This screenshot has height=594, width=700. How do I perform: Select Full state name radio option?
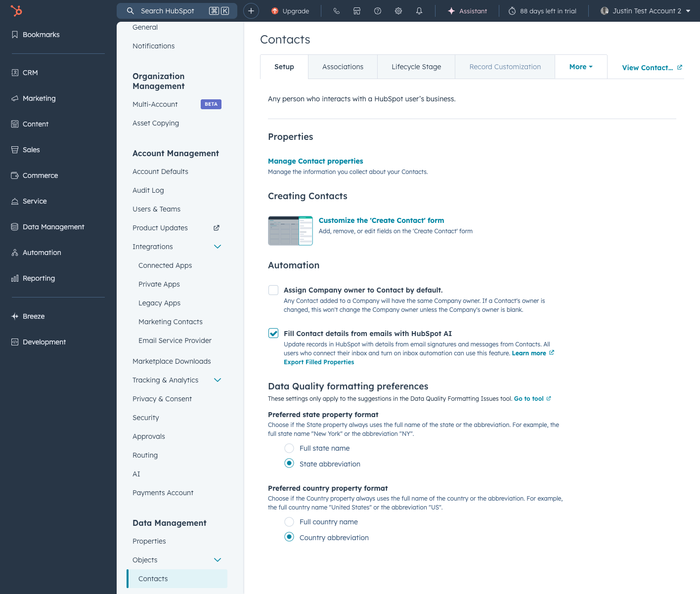click(289, 448)
